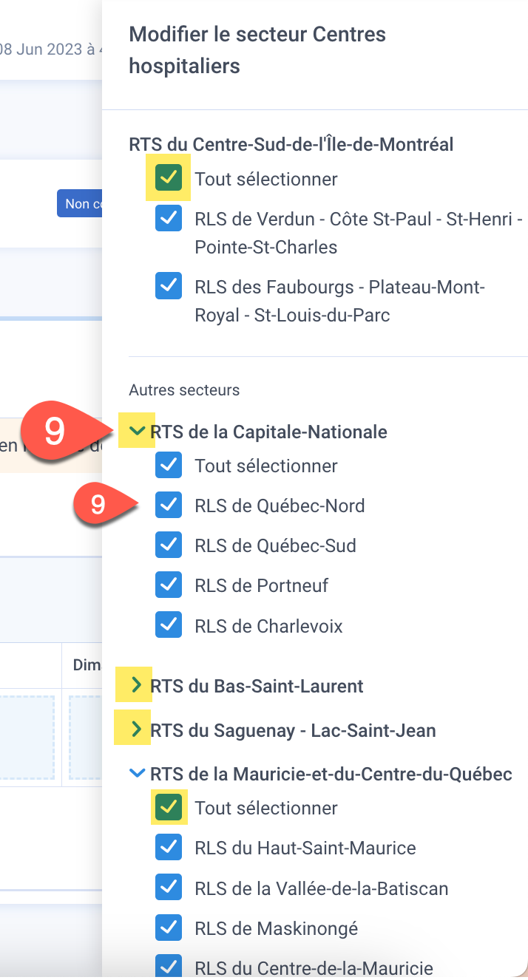Uncheck Tout sélectionner under Centre-Sud-de-l'Île-de-Montréal
This screenshot has width=528, height=980.
tap(169, 178)
